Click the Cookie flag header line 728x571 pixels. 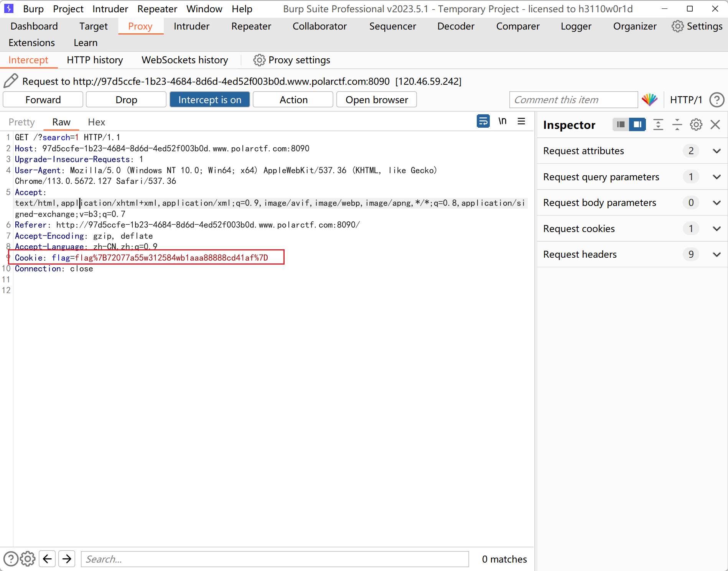point(142,258)
